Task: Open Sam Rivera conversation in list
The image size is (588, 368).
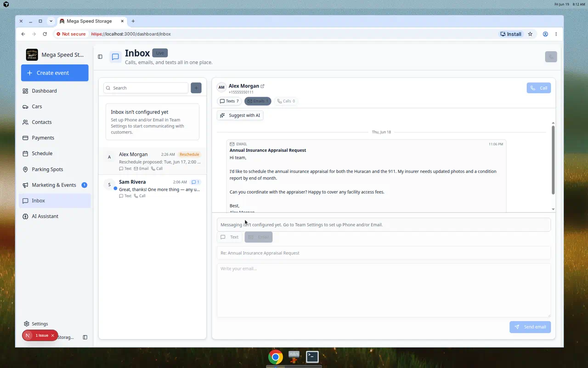Action: [153, 189]
